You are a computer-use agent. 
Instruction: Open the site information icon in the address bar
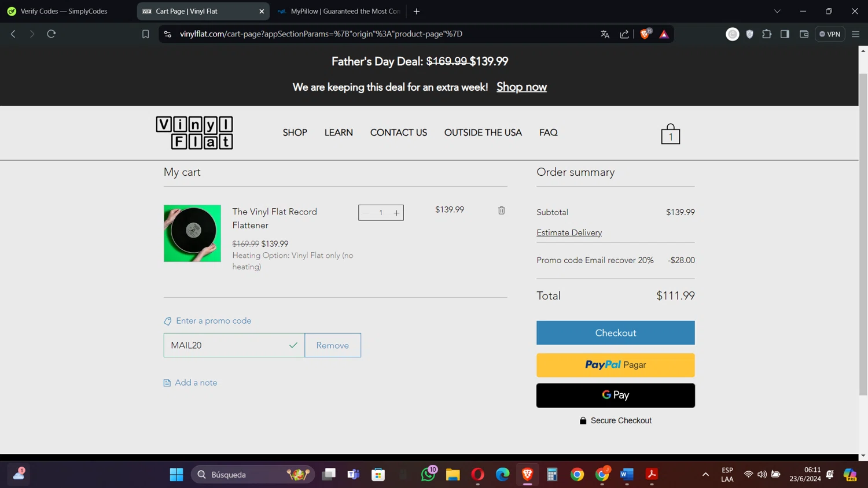tap(168, 34)
